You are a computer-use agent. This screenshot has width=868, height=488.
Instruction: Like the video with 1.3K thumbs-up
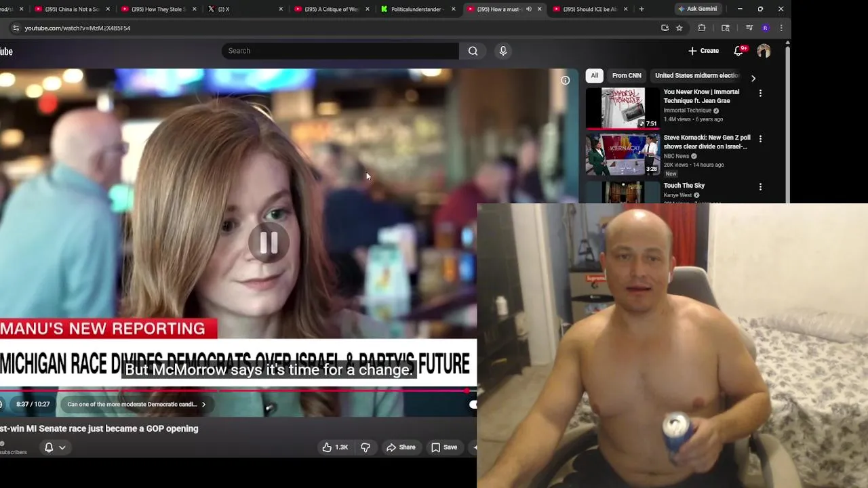pos(335,447)
